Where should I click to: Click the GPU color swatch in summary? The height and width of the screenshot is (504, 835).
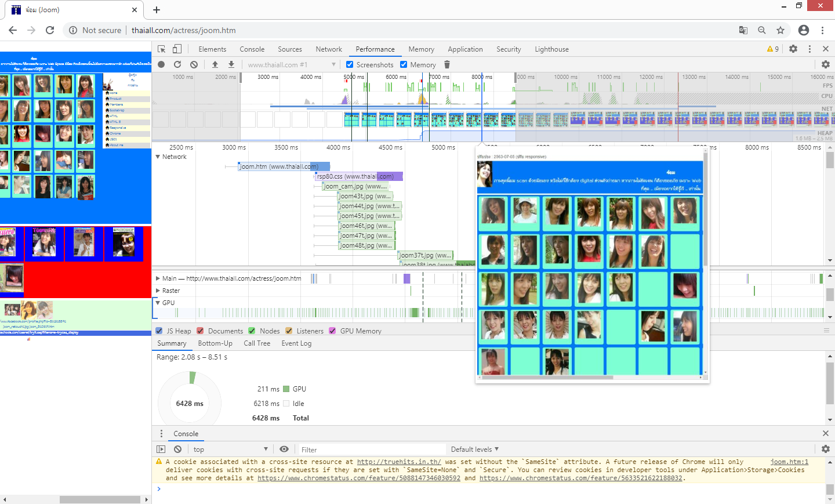point(286,389)
